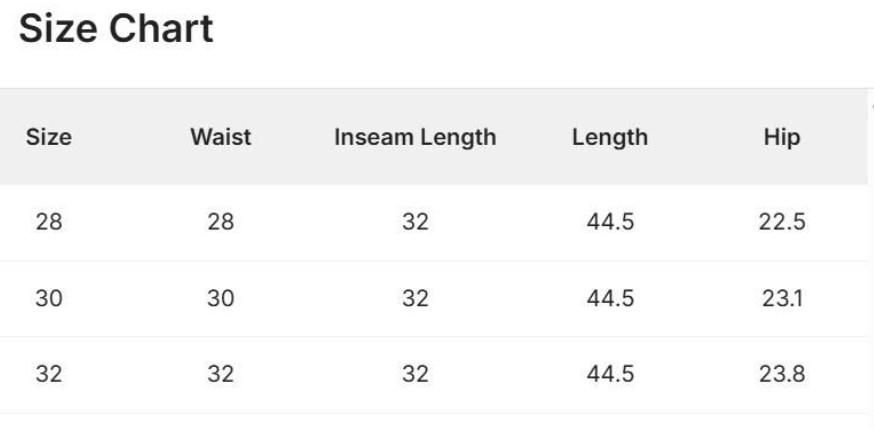Select the inseam length for size 32
Screen dimensions: 874x430
click(x=415, y=374)
